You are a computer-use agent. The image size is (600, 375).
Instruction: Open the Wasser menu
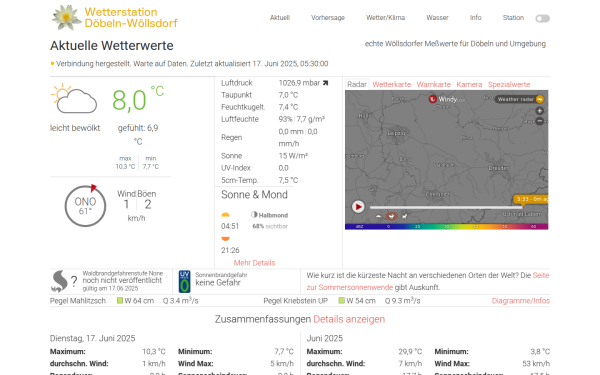coord(437,18)
